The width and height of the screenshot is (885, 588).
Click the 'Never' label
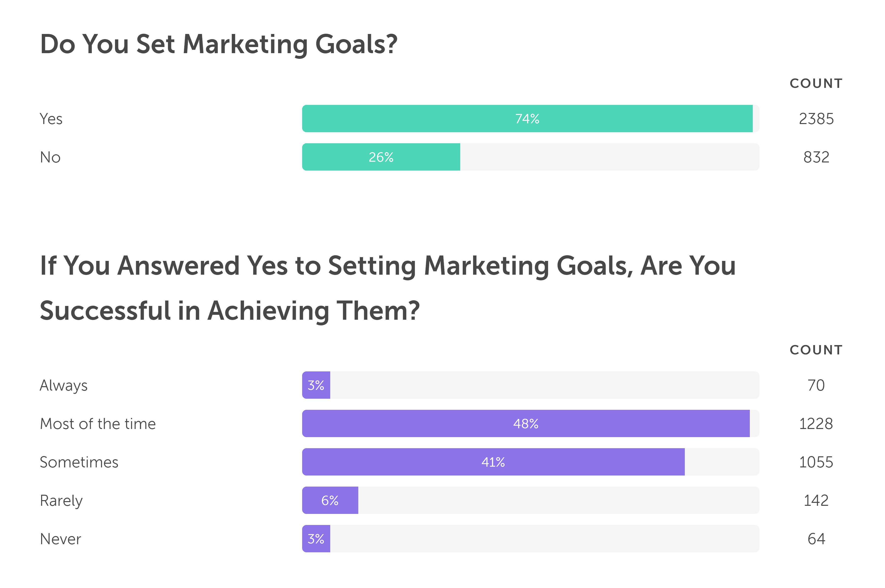coord(60,539)
